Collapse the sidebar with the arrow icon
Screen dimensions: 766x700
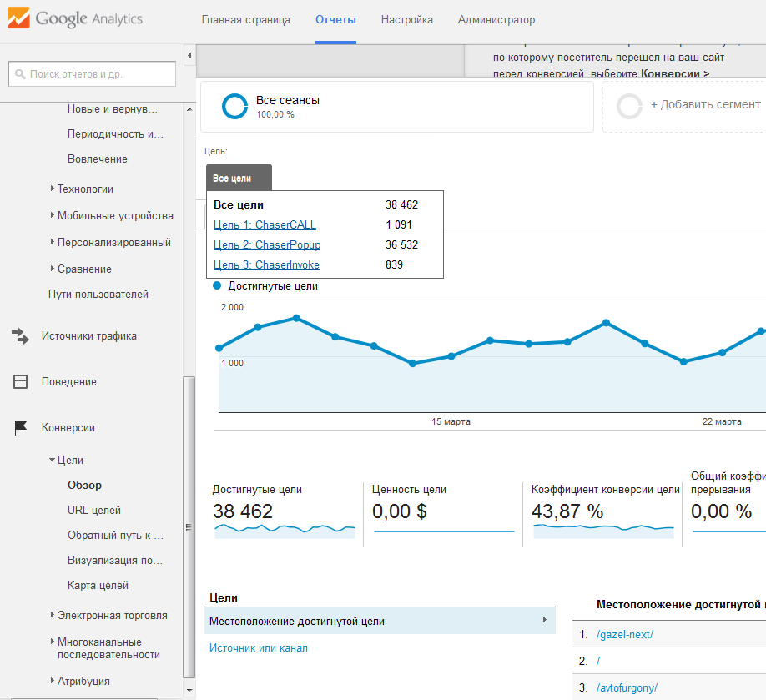189,56
